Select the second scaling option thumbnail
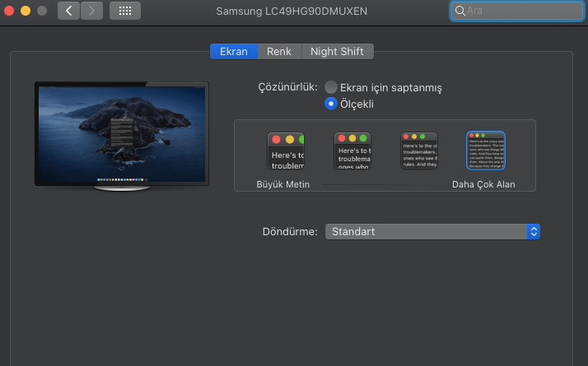Image resolution: width=588 pixels, height=366 pixels. (x=352, y=151)
